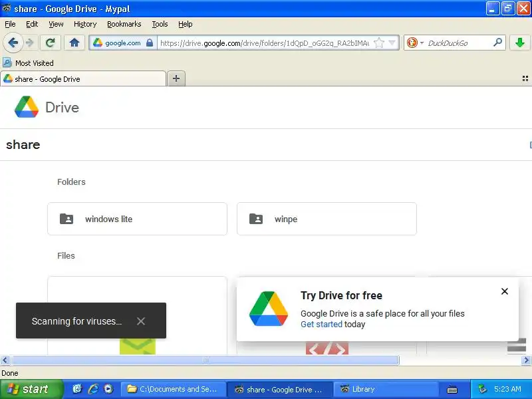This screenshot has width=532, height=399.
Task: Open the red code file thumbnail
Action: tap(327, 348)
